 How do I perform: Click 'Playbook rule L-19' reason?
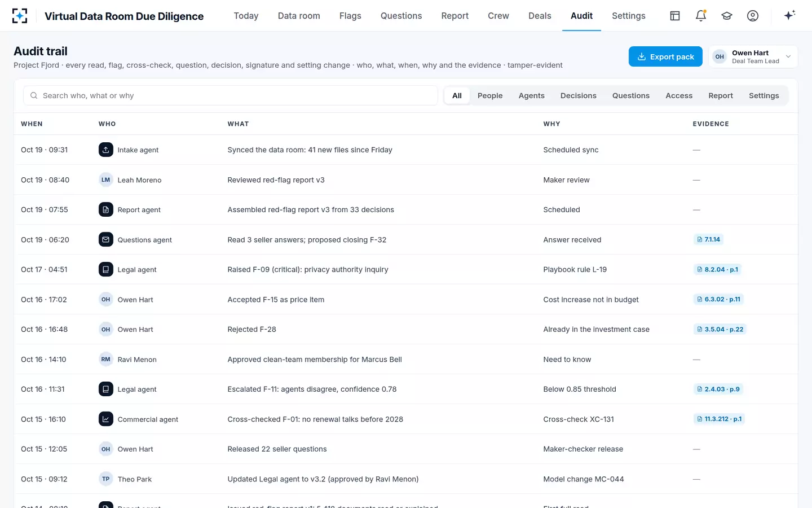tap(575, 269)
